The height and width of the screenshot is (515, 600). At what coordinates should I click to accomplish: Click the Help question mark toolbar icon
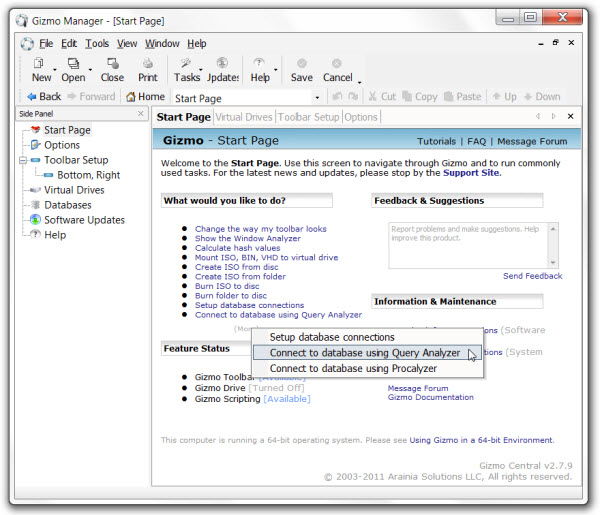(259, 64)
